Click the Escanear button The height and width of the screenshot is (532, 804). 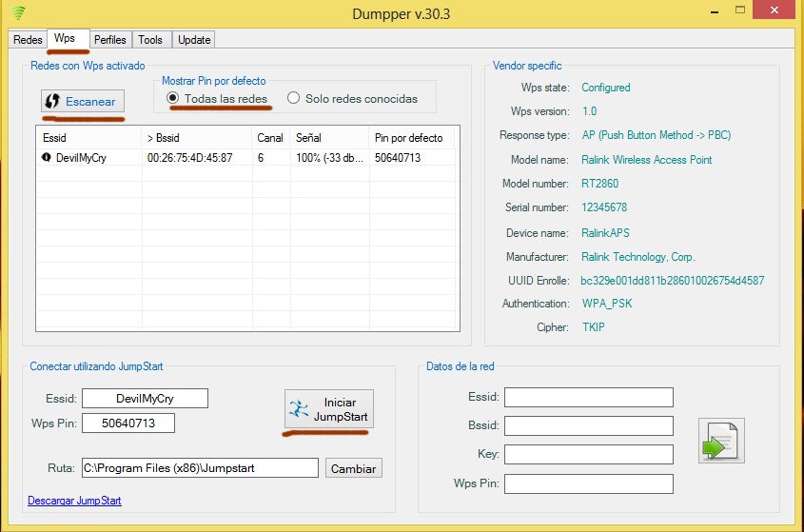83,101
